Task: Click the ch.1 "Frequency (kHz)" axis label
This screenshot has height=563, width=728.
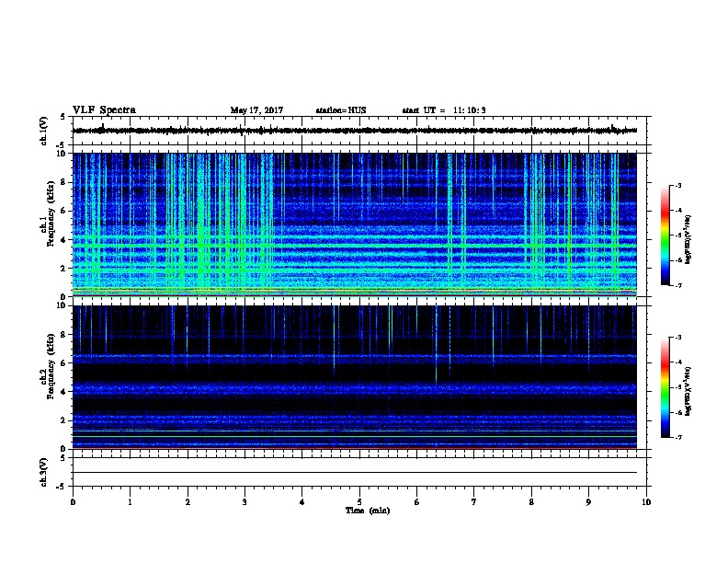Action: tap(51, 213)
